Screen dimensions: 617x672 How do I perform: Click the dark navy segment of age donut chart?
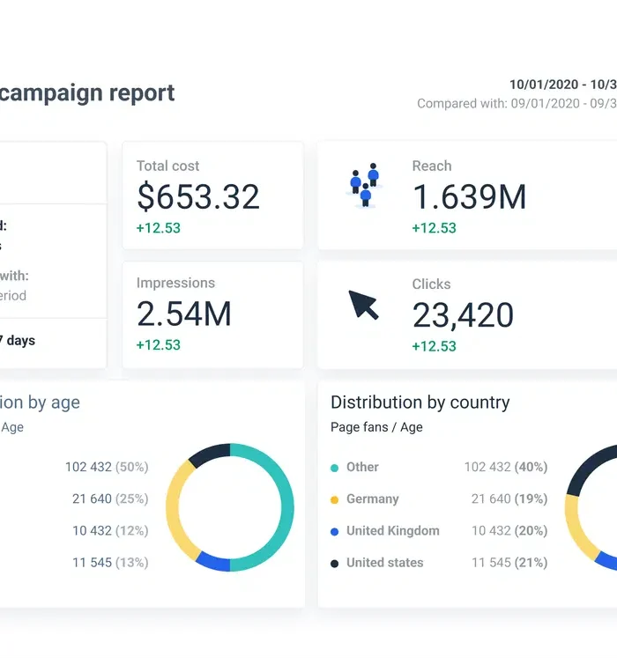click(210, 454)
